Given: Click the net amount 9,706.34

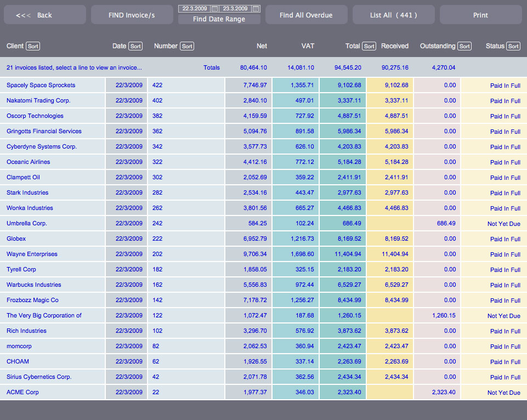Looking at the screenshot, I should click(x=255, y=254).
